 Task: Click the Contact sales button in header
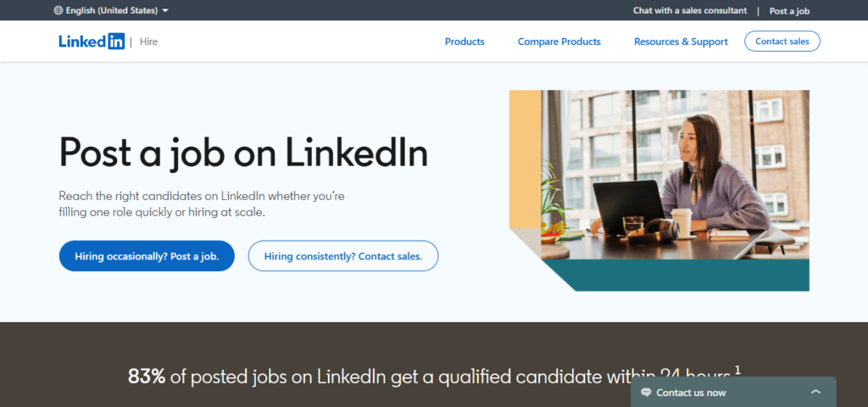tap(782, 41)
